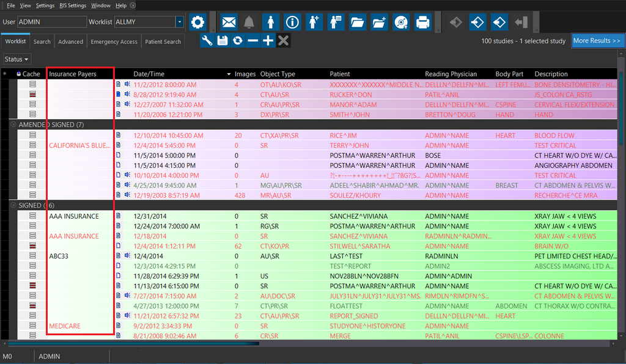Open the gear settings icon beside Worklist
Screen dimensions: 626x364
pyautogui.click(x=197, y=23)
